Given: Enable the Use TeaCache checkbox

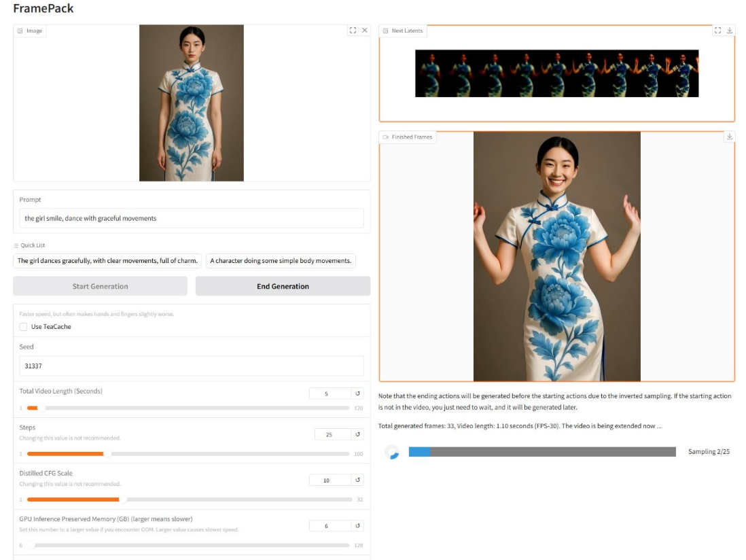Looking at the screenshot, I should (x=24, y=327).
